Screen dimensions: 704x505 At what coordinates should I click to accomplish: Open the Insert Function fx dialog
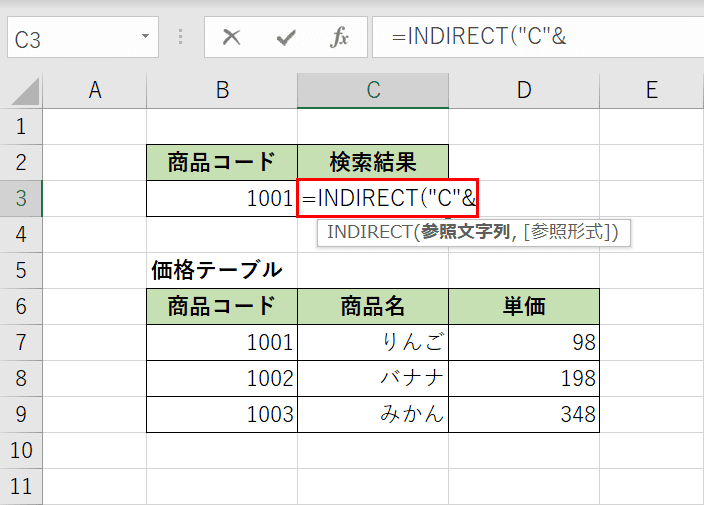pyautogui.click(x=339, y=37)
